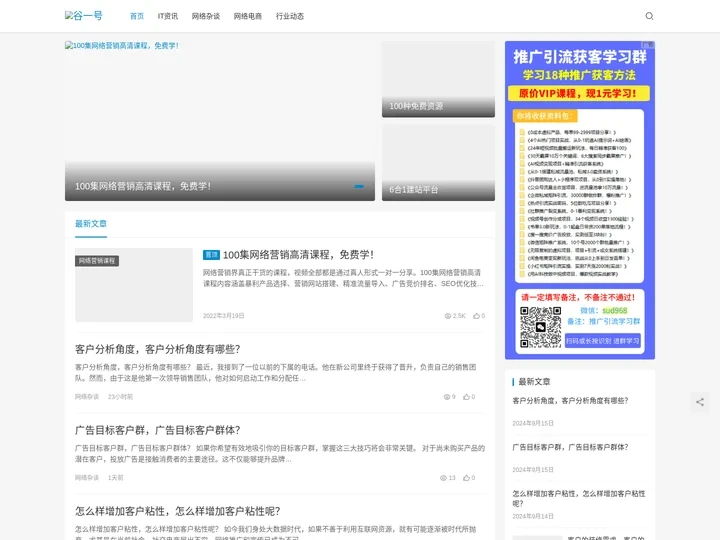Click the 网络营销课程 category tag on thumbnail
The height and width of the screenshot is (540, 720).
(x=97, y=261)
